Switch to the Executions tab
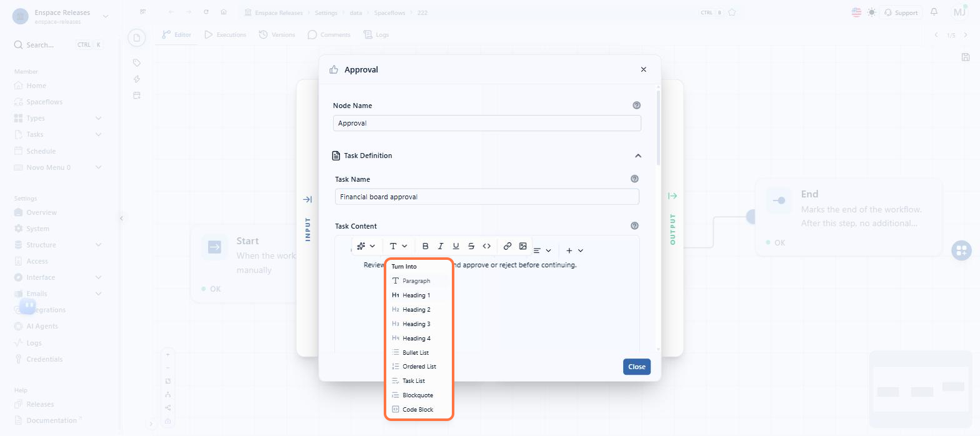980x436 pixels. (225, 35)
